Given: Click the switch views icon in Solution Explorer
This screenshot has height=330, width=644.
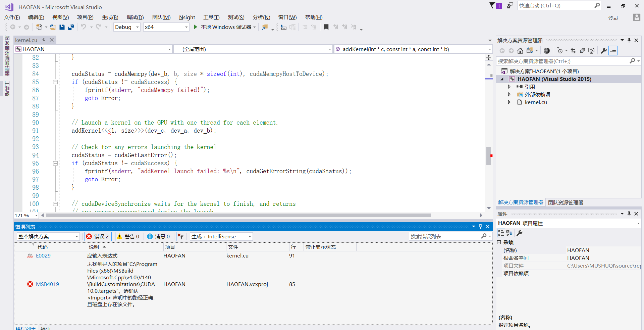Looking at the screenshot, I should pyautogui.click(x=530, y=51).
